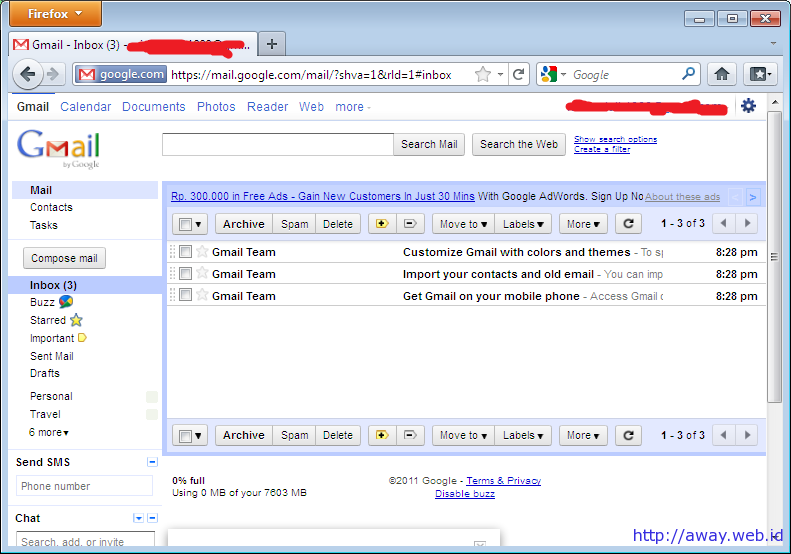Open Calendar from the top navigation

(86, 107)
